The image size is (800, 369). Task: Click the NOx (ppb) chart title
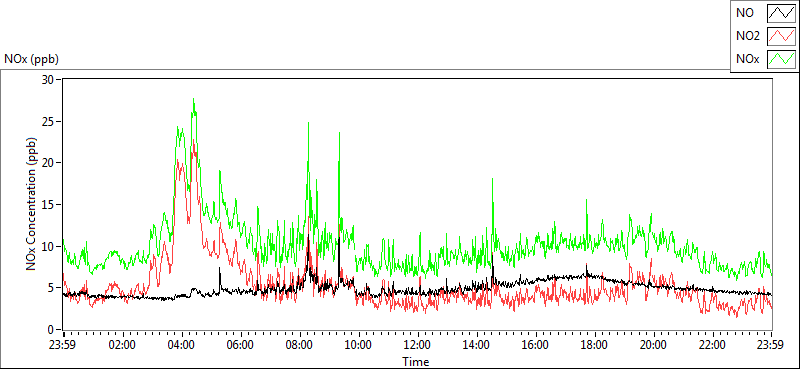[31, 59]
